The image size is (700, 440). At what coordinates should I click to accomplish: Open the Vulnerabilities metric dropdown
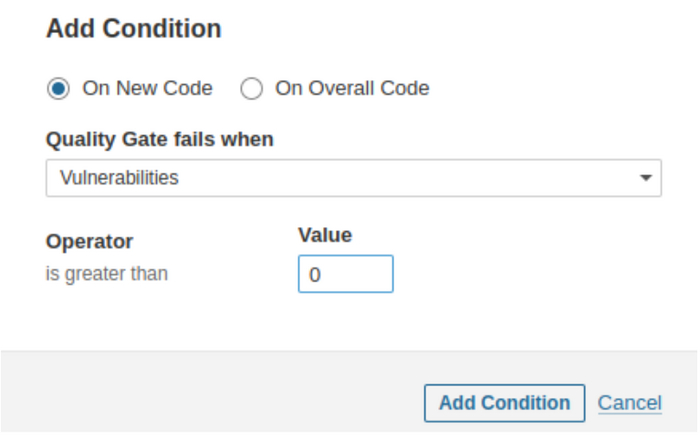point(353,178)
